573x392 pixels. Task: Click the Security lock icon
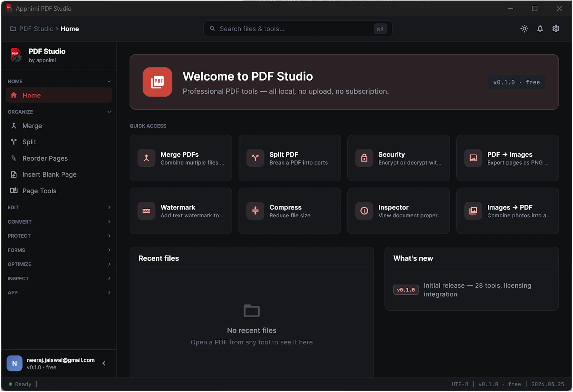[x=364, y=158]
